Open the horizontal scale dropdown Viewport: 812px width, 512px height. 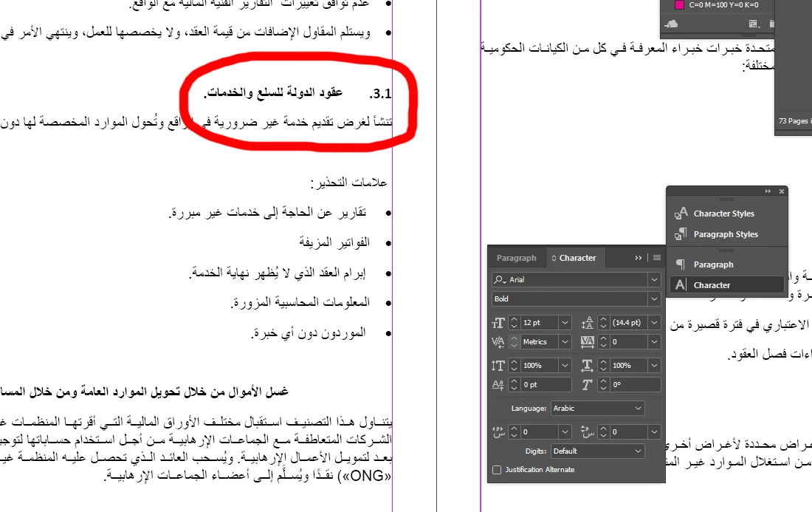pos(655,366)
